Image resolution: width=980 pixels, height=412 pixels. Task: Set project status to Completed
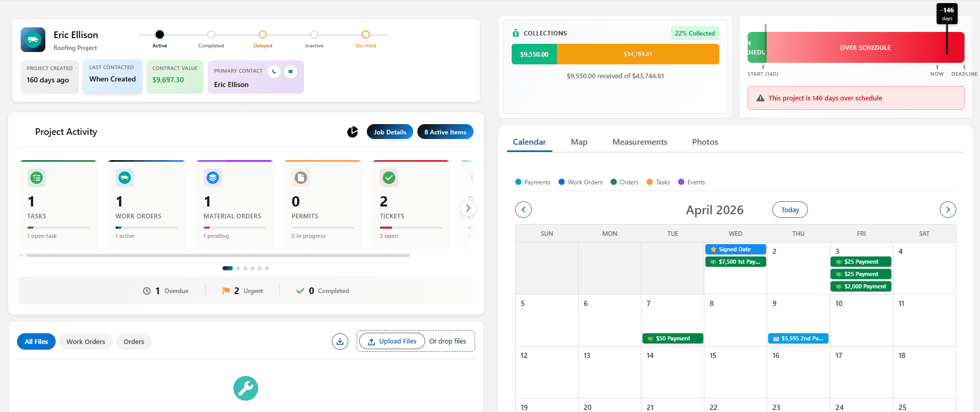[211, 35]
